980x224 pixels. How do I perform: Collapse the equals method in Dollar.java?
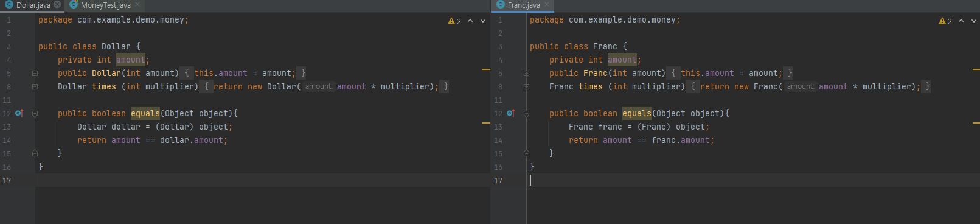coord(35,113)
